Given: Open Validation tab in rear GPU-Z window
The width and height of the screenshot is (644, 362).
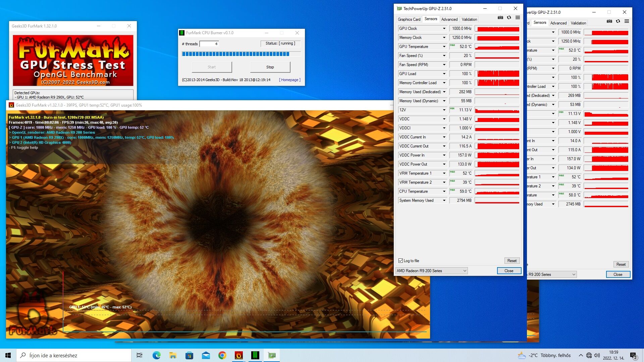Looking at the screenshot, I should (x=578, y=23).
